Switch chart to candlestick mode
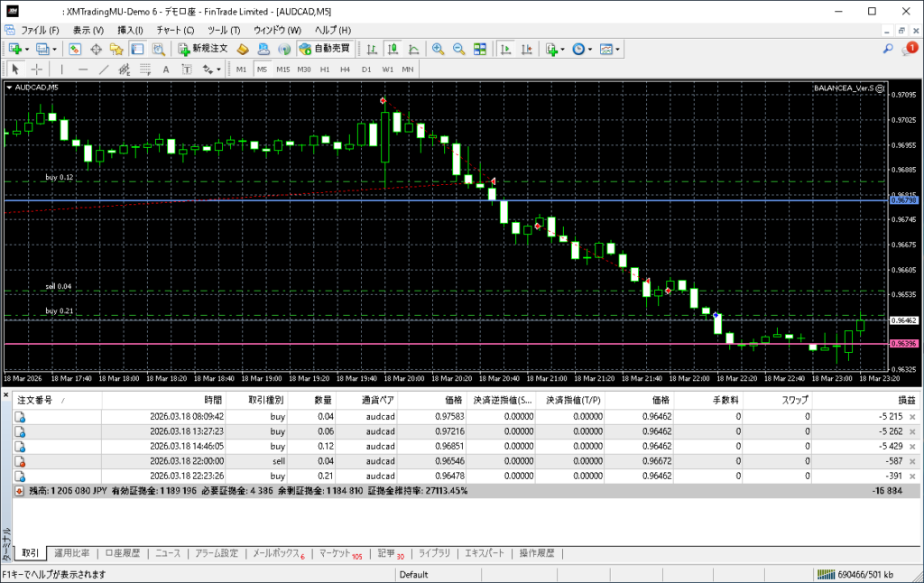924x583 pixels. pyautogui.click(x=393, y=49)
